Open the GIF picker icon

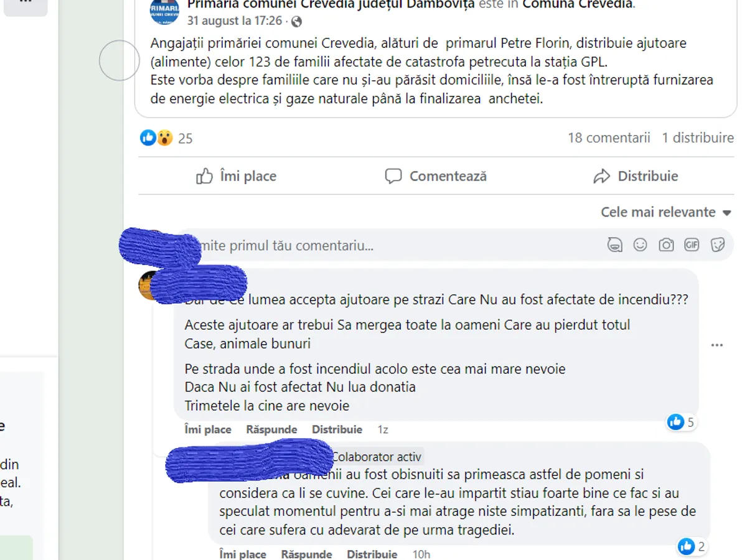pyautogui.click(x=692, y=245)
